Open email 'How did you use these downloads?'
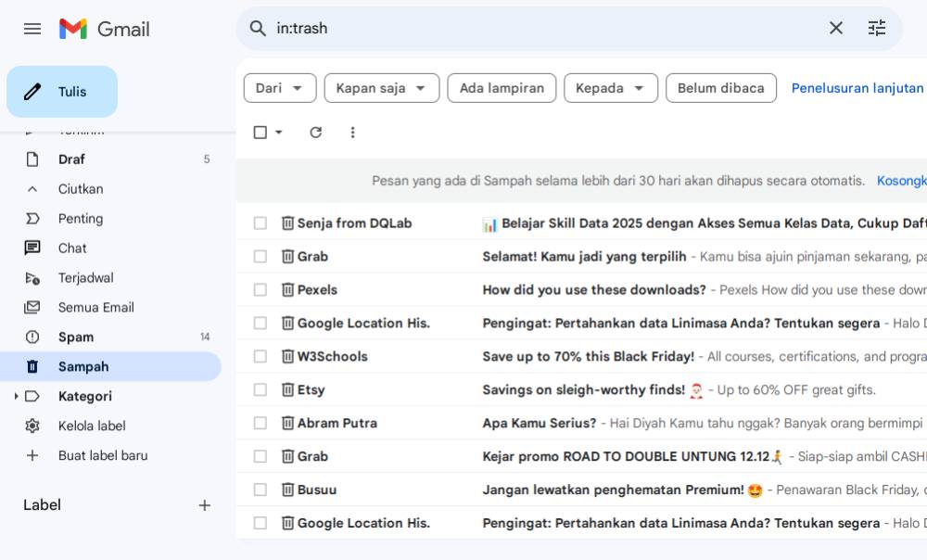Image resolution: width=927 pixels, height=560 pixels. pyautogui.click(x=594, y=290)
